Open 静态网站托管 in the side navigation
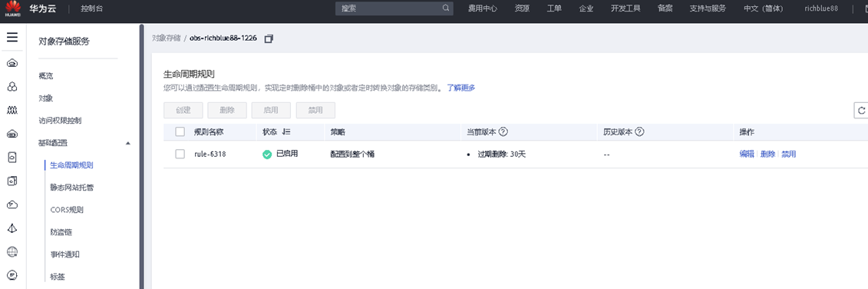Image resolution: width=868 pixels, height=289 pixels. coord(71,188)
